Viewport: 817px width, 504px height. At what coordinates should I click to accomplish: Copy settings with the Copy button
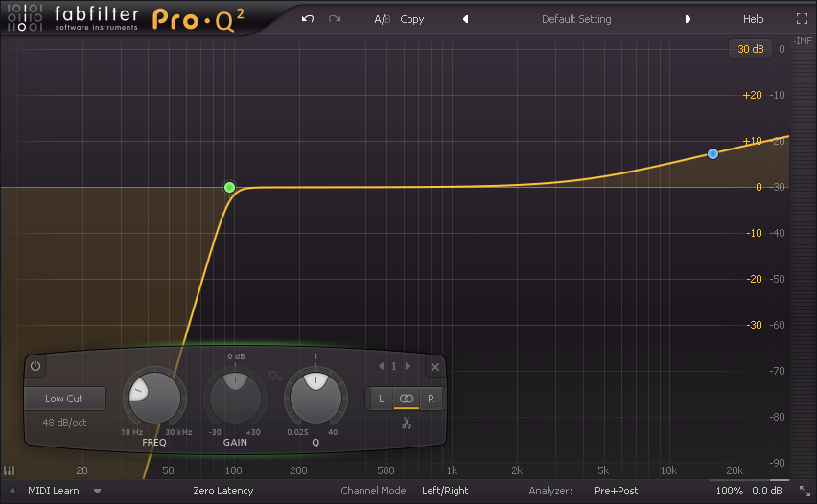(x=411, y=20)
